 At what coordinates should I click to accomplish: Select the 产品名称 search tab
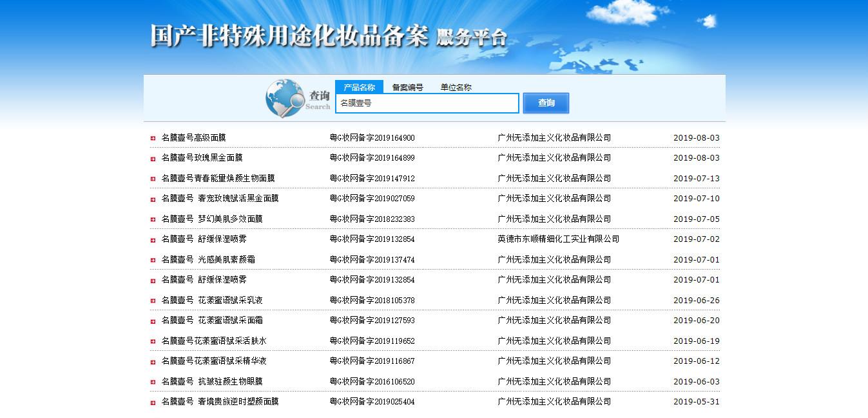359,87
